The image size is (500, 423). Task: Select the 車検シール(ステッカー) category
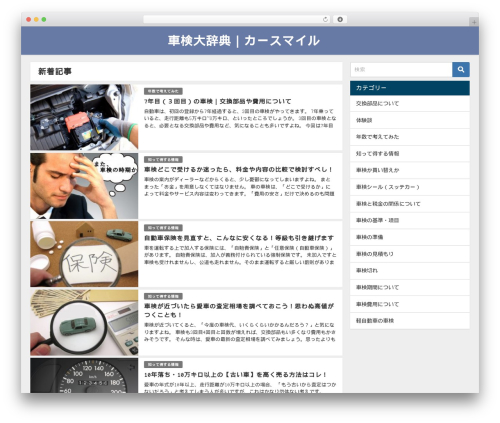coord(410,187)
